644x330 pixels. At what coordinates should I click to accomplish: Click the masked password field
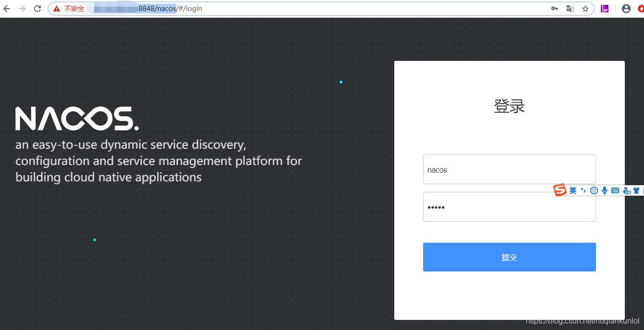click(x=509, y=207)
